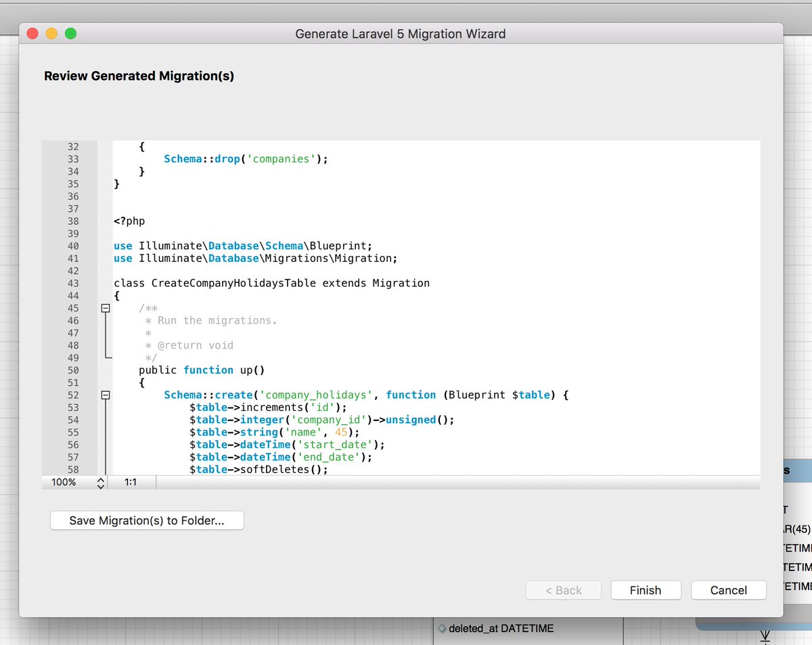Click the '<?php' opening tag line
This screenshot has width=812, height=645.
pyautogui.click(x=129, y=221)
